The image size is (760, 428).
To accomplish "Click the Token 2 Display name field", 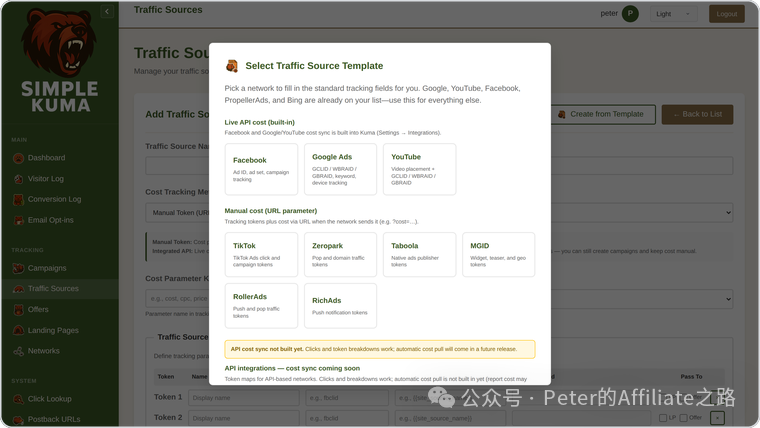I will point(244,418).
